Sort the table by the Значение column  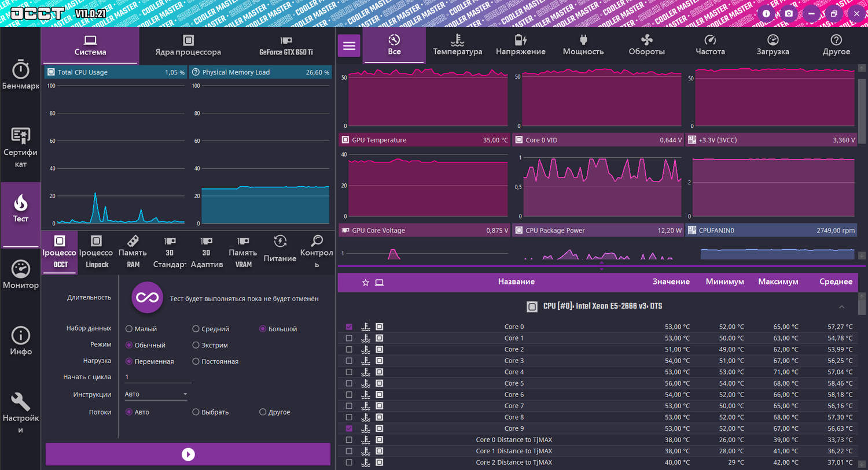[x=671, y=282]
